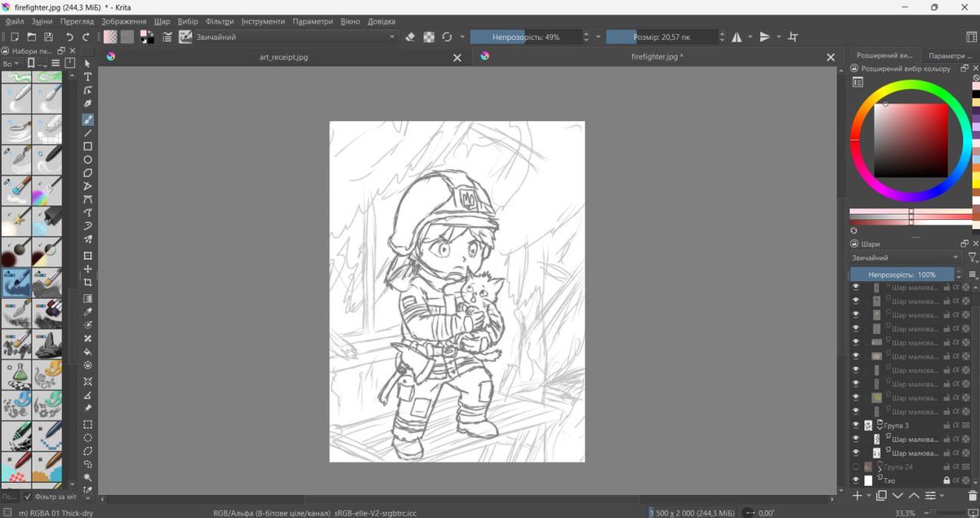This screenshot has width=980, height=518.
Task: Choose the Select Shapes arrow tool
Action: tap(87, 64)
